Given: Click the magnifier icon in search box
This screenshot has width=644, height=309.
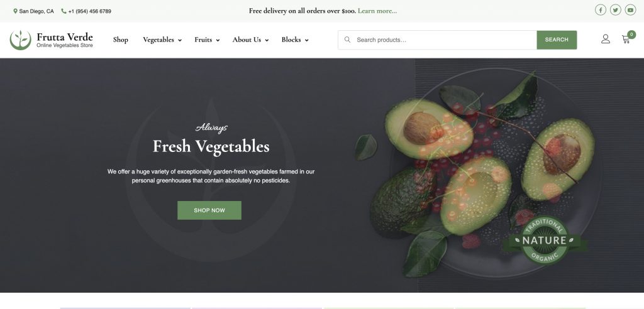Looking at the screenshot, I should point(347,40).
